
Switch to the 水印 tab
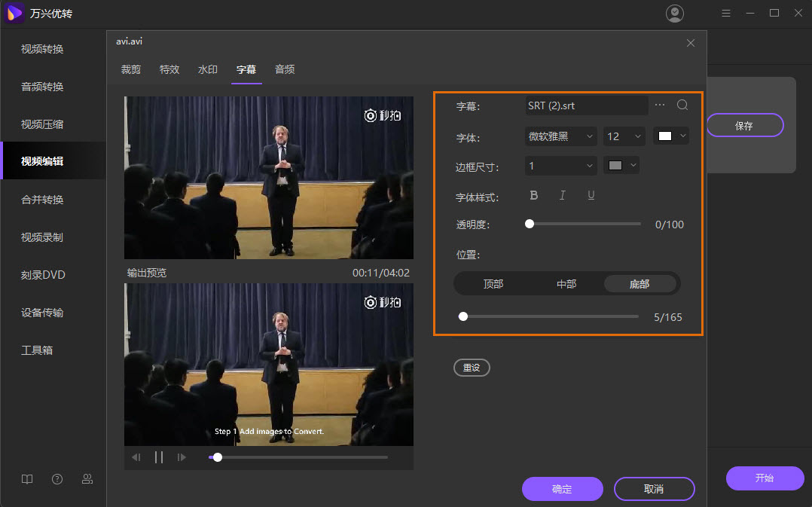coord(208,69)
